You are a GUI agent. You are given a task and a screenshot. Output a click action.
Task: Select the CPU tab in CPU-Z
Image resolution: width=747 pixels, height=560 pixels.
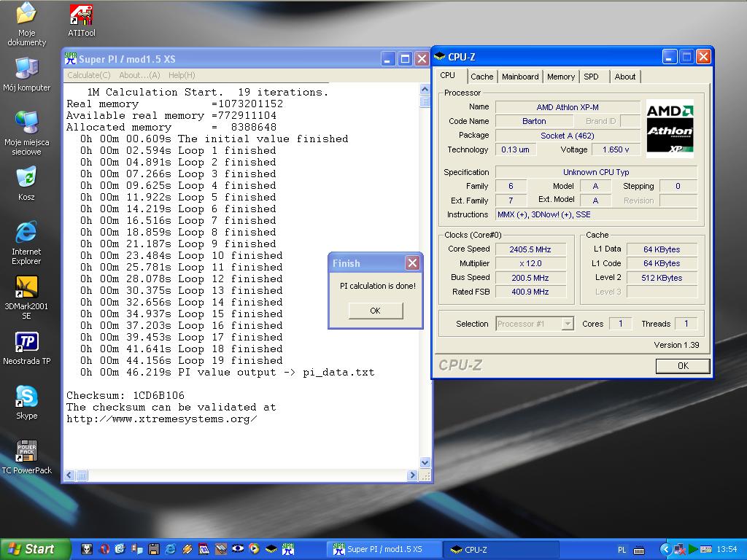click(x=448, y=75)
